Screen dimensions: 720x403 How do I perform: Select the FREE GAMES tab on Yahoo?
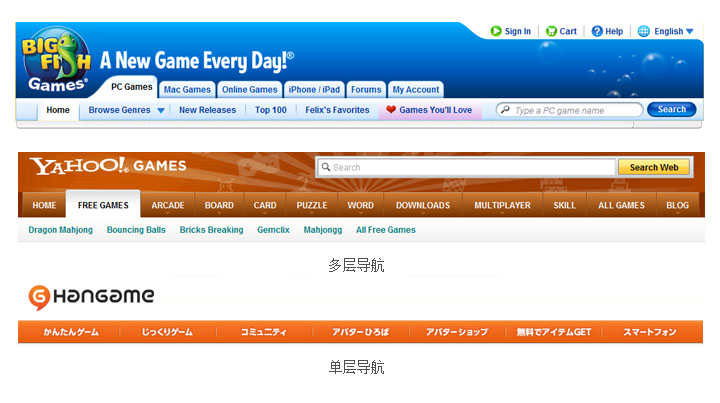coord(103,205)
